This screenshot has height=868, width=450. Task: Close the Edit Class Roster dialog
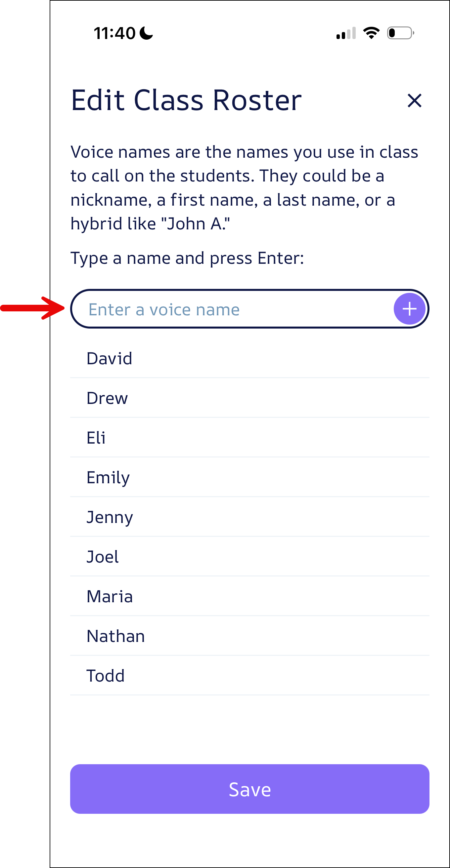[414, 101]
